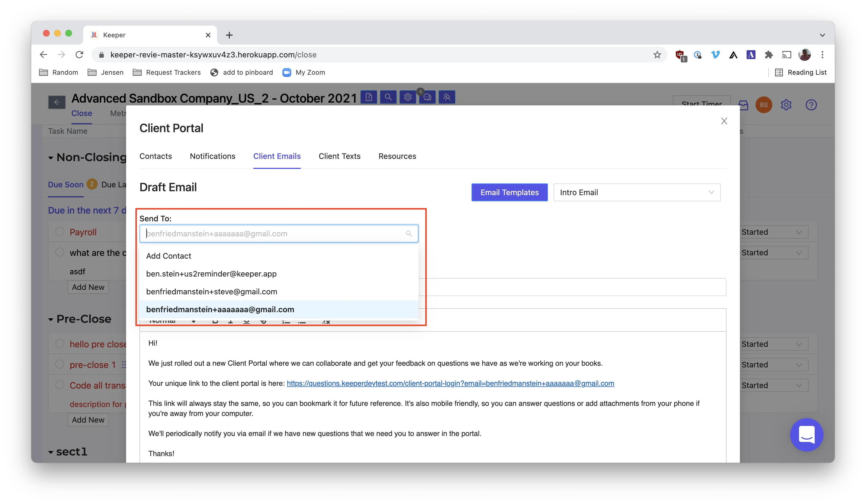Open the chat bubbles icon with badge 5

point(427,97)
